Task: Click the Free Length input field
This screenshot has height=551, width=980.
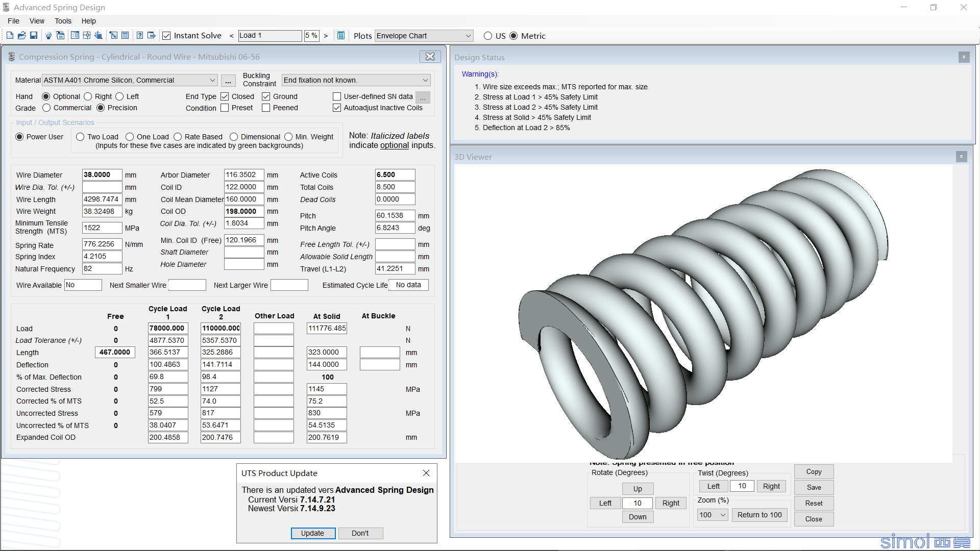Action: click(115, 352)
